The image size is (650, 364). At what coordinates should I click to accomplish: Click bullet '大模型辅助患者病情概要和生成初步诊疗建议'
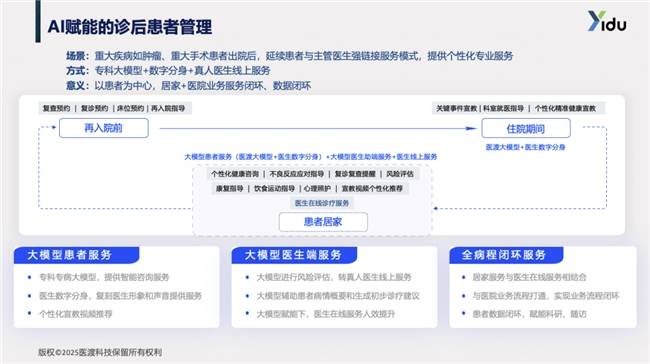click(x=338, y=296)
